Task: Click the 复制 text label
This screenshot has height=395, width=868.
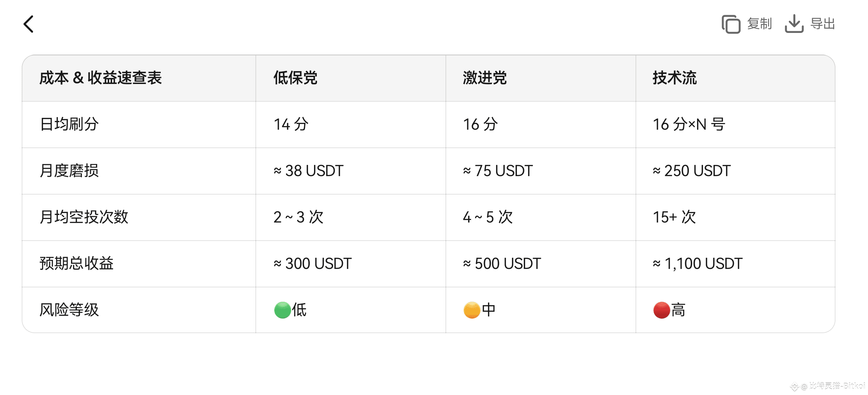Action: click(759, 24)
